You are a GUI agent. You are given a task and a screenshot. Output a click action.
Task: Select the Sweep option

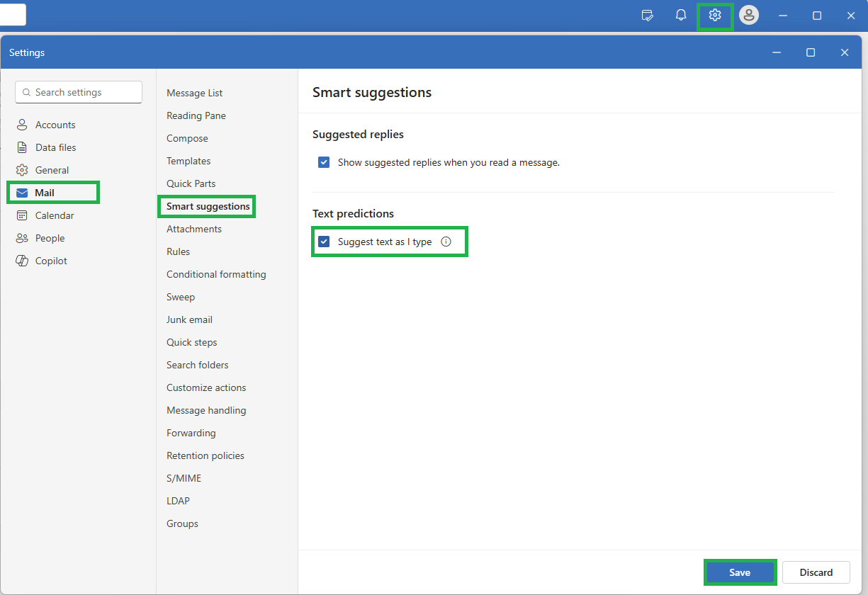(181, 297)
